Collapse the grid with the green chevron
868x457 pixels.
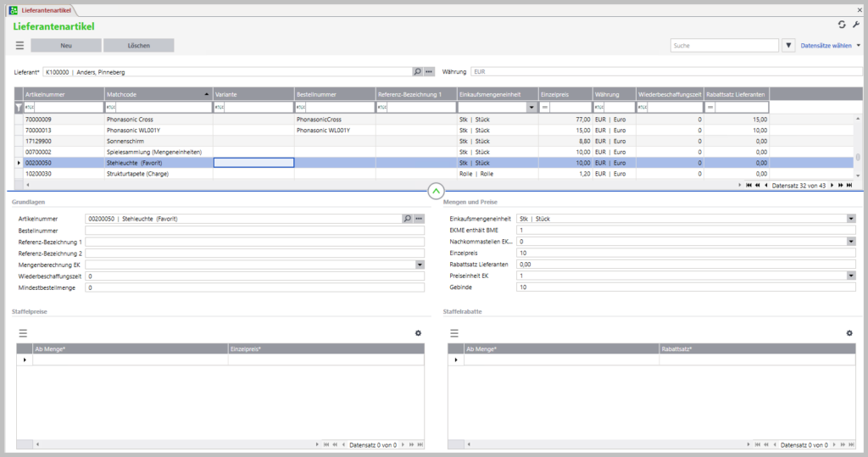coord(436,191)
